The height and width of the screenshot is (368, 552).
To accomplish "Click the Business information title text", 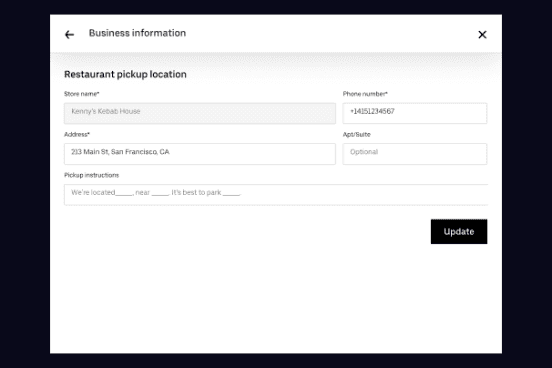I will click(x=137, y=33).
